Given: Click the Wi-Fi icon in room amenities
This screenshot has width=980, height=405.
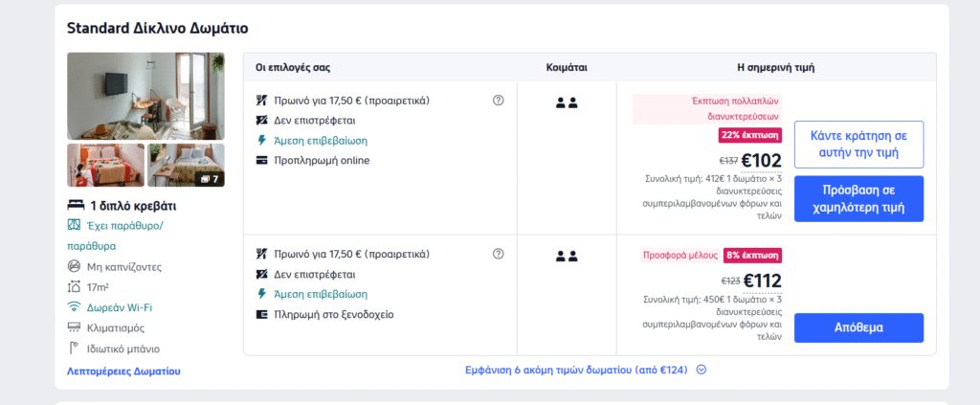Looking at the screenshot, I should (74, 307).
